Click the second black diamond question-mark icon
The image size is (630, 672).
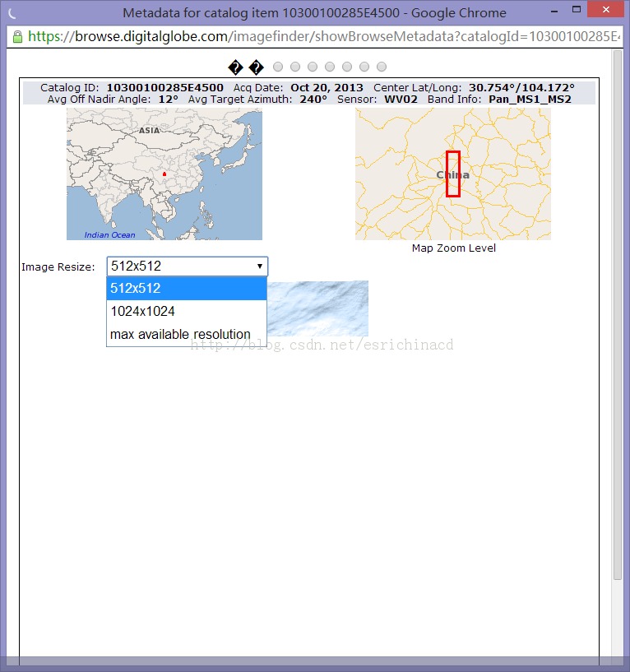click(257, 67)
